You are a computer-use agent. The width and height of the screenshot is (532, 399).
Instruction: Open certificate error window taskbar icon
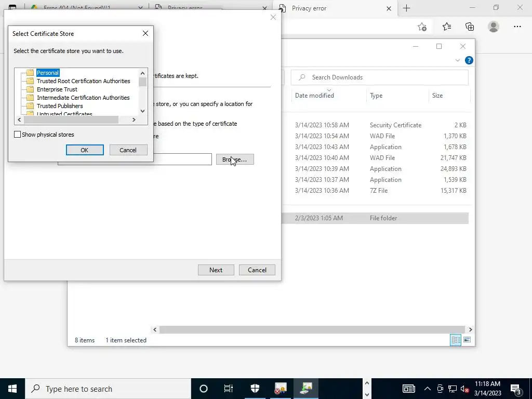point(281,389)
